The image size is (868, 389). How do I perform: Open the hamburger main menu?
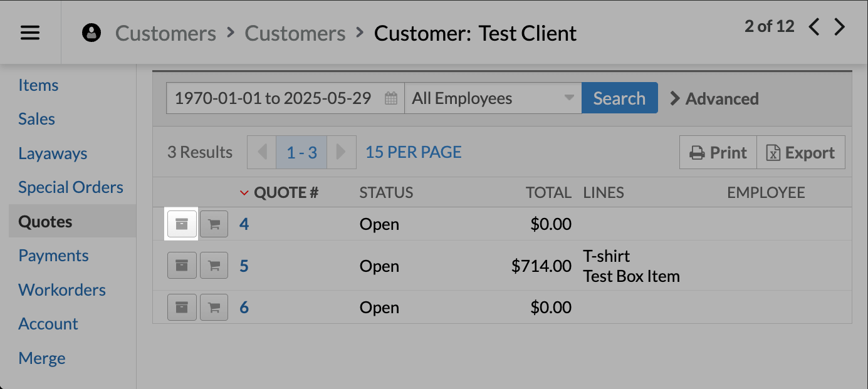pos(30,33)
